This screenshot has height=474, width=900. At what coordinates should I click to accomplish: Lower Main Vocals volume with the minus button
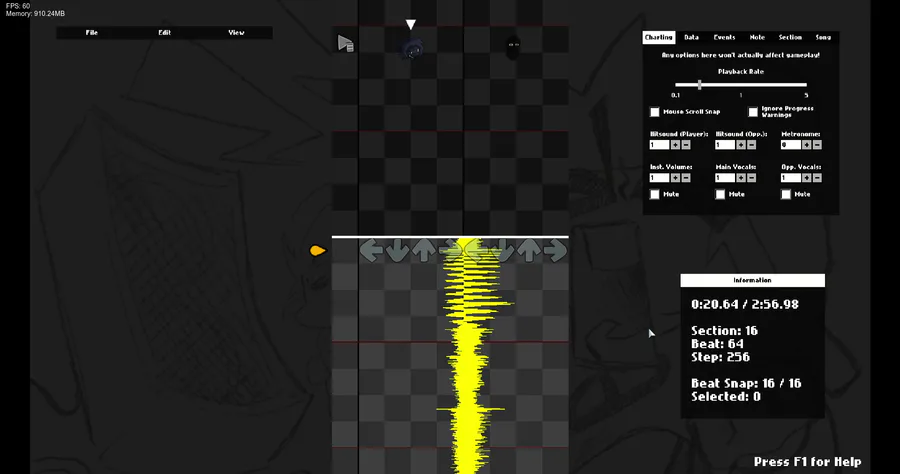click(751, 178)
